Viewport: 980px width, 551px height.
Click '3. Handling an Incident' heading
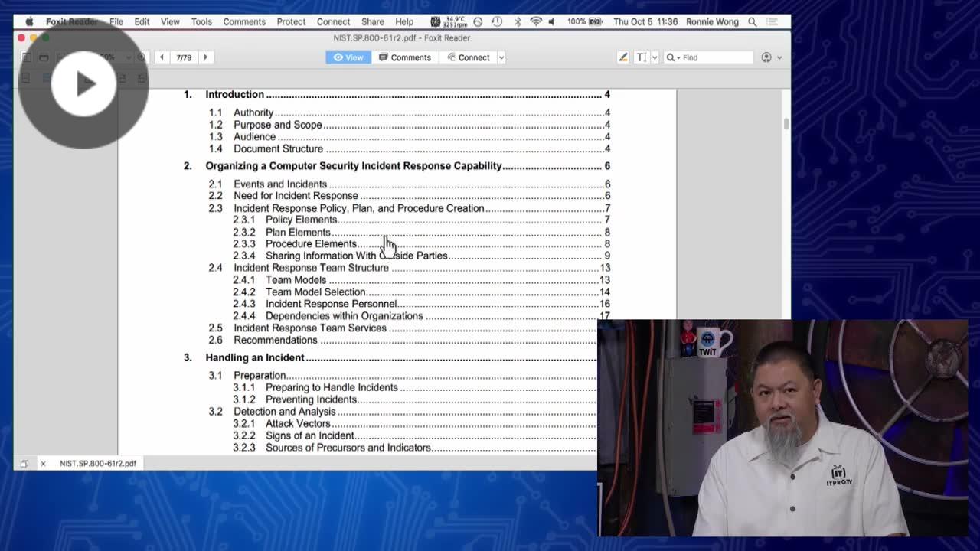click(x=243, y=357)
